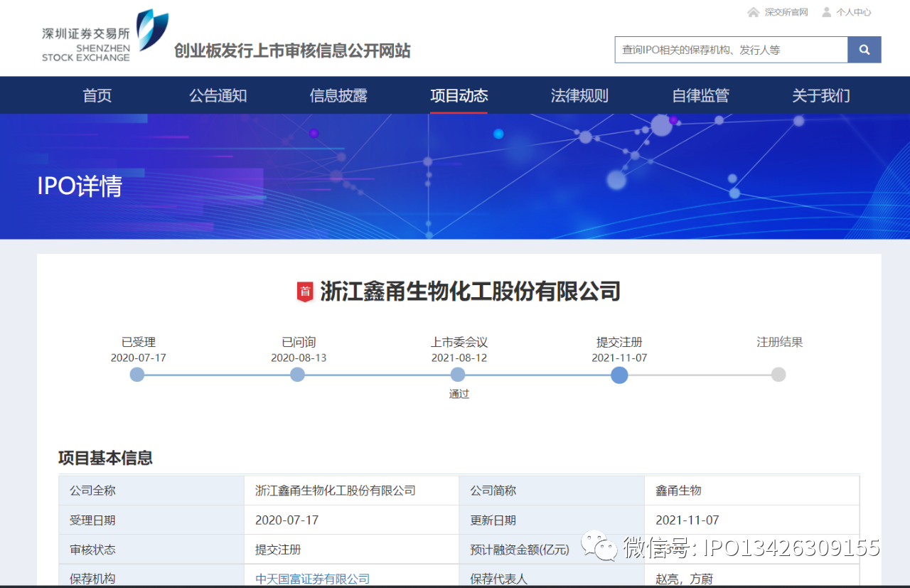Go to the 首页 menu item
Image resolution: width=910 pixels, height=588 pixels.
pyautogui.click(x=97, y=95)
